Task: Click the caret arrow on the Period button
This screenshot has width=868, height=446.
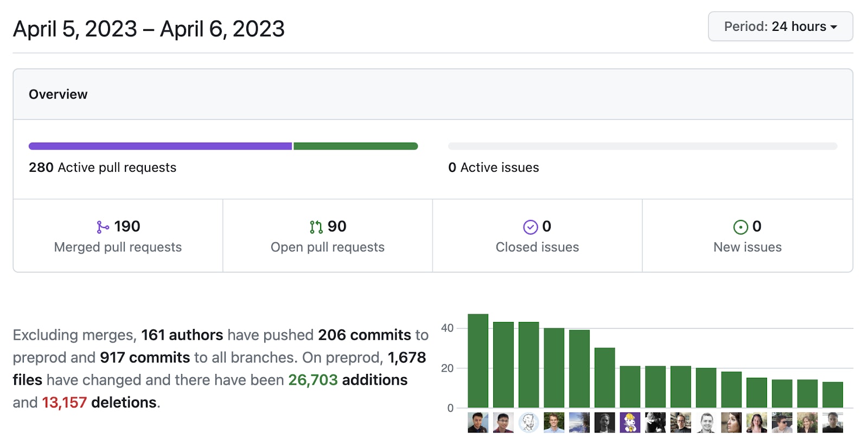Action: pyautogui.click(x=834, y=27)
